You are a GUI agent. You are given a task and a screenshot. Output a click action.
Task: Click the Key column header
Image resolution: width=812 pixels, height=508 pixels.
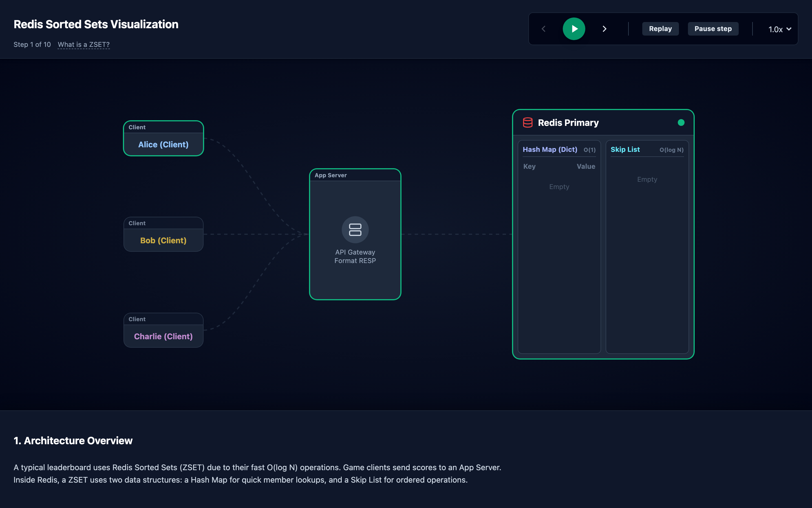pos(529,166)
